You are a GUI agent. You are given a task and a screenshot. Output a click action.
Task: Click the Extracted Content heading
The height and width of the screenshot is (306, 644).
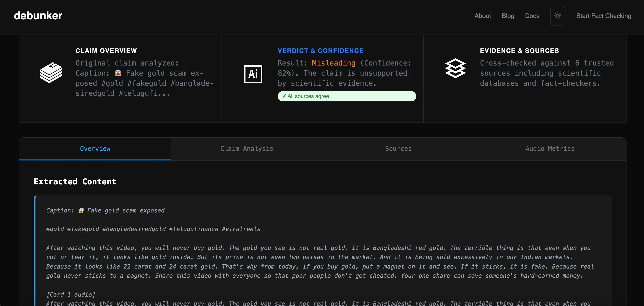(x=75, y=181)
